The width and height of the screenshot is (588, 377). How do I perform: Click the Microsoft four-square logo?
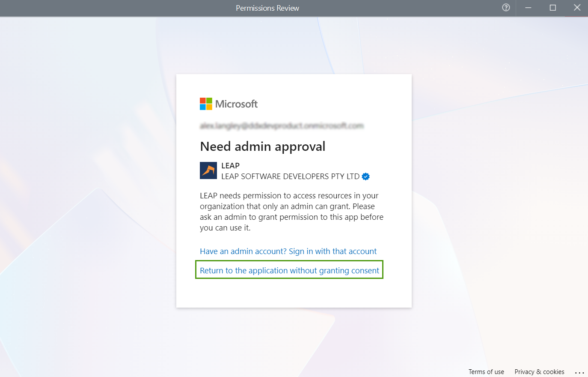[206, 104]
